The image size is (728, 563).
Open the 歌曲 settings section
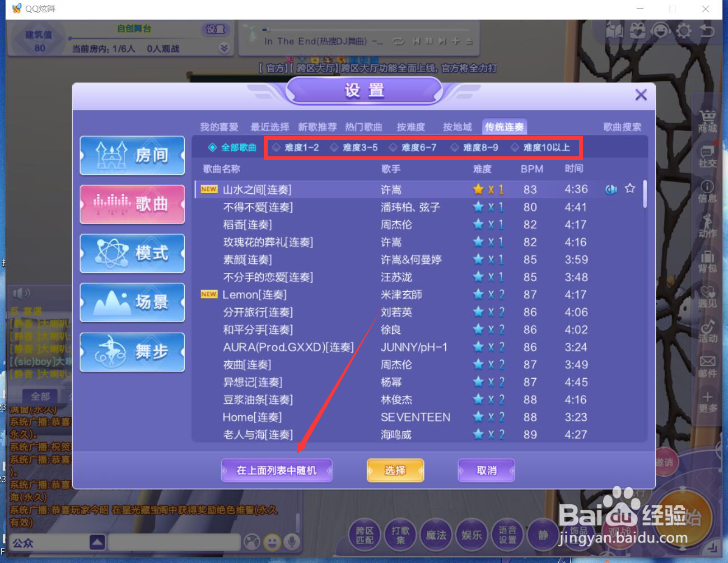click(x=132, y=204)
